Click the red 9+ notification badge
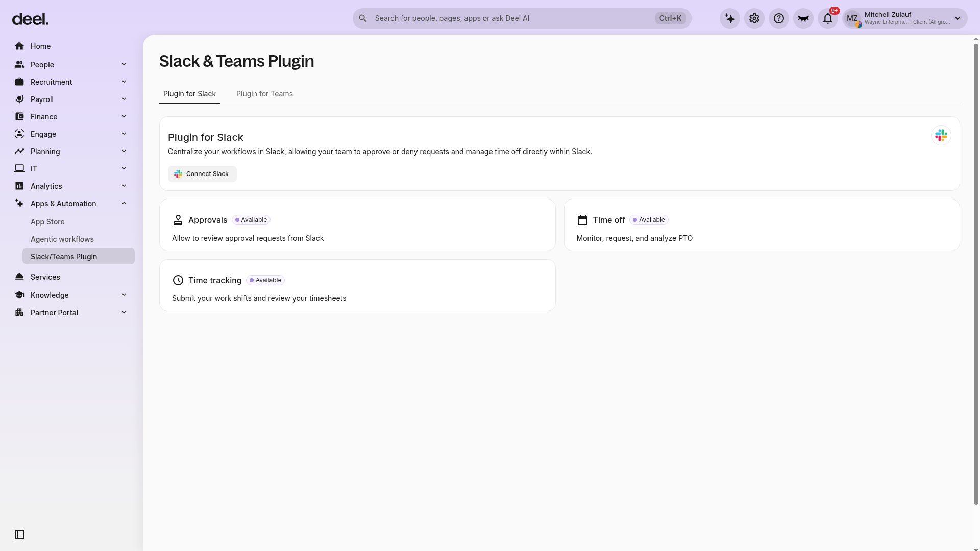The height and width of the screenshot is (551, 980). pos(835,11)
